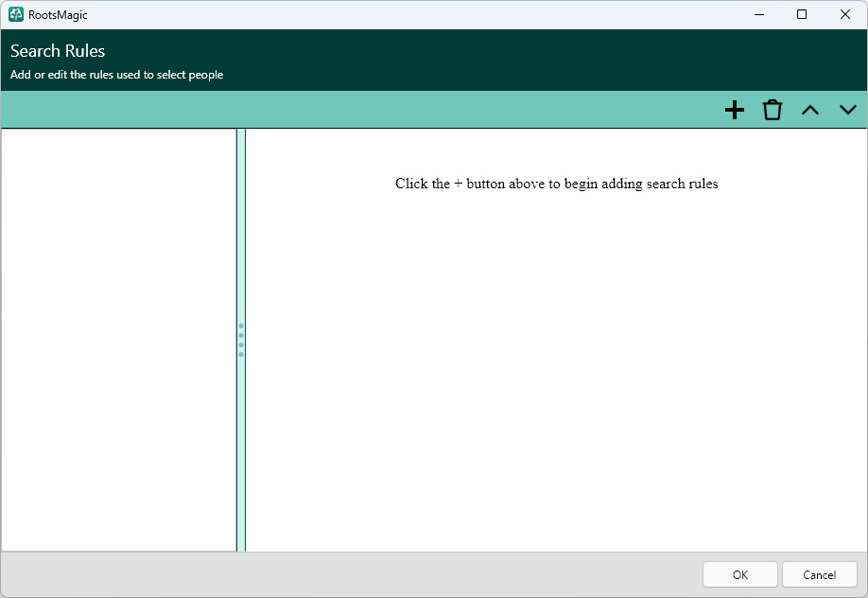Click the 'Click the + button above' hint text
Image resolution: width=868 pixels, height=598 pixels.
coord(556,184)
